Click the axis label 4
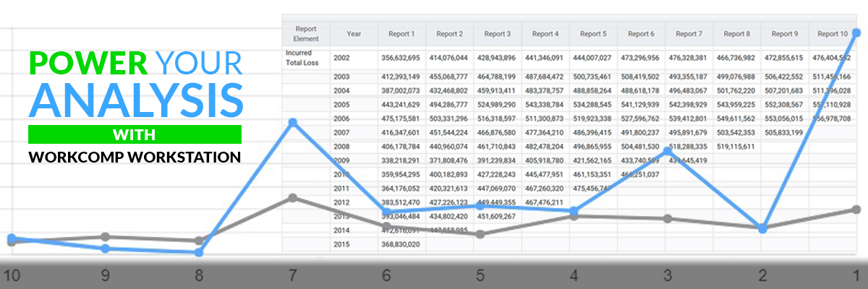The width and height of the screenshot is (868, 289). click(573, 275)
